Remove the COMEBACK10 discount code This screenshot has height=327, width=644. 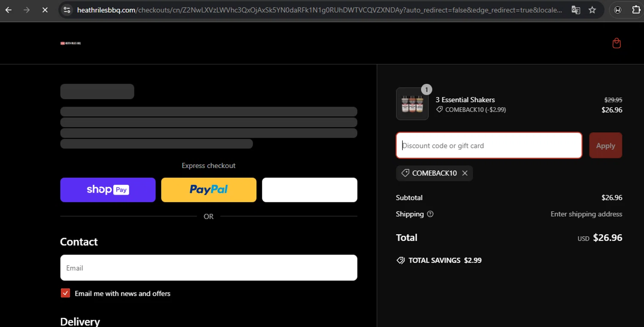click(x=465, y=173)
